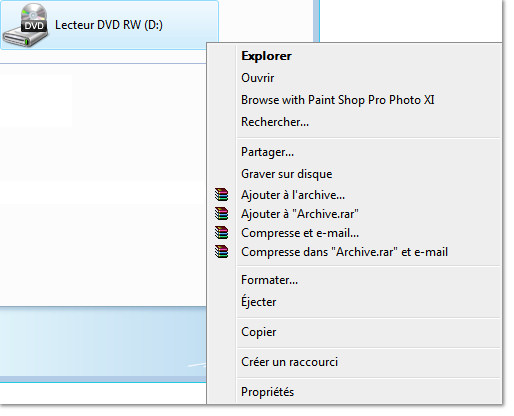This screenshot has width=514, height=416.
Task: Click the Rechercher... menu entry
Action: pos(275,122)
